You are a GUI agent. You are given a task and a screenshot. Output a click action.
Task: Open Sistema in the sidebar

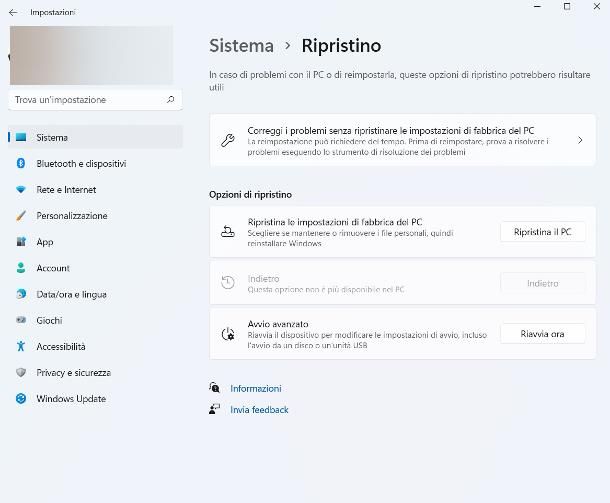pyautogui.click(x=95, y=137)
